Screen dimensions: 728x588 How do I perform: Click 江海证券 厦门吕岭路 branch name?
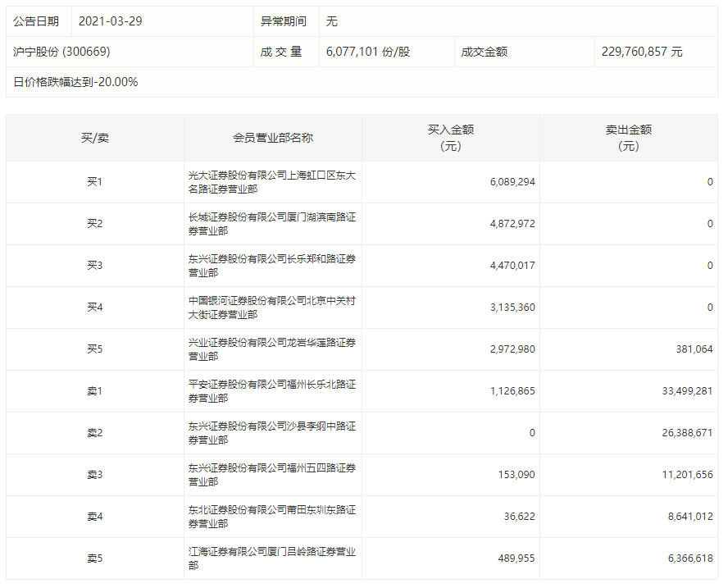click(x=271, y=558)
